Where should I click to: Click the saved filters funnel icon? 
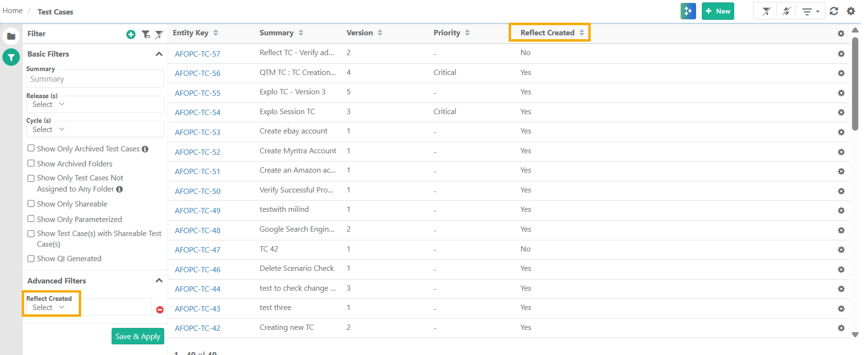click(145, 34)
